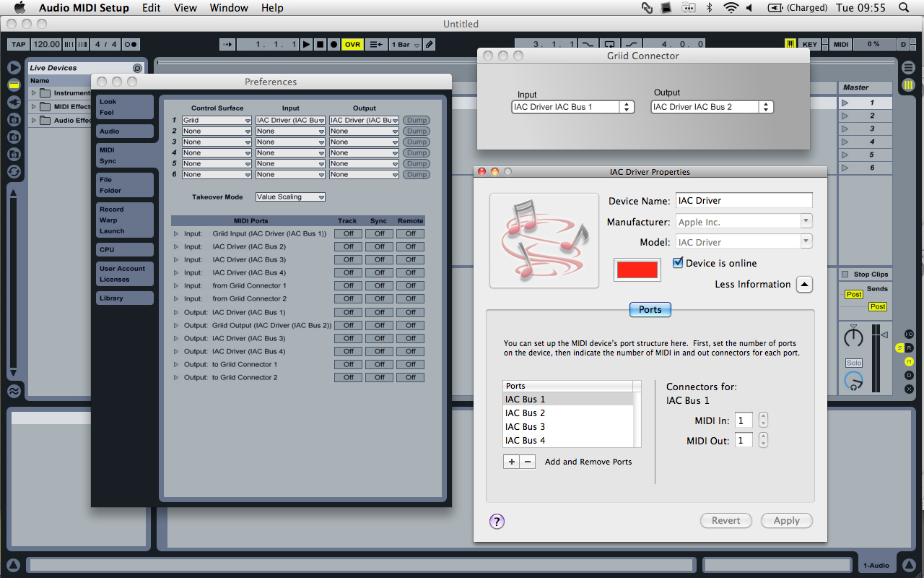Click the TAP tempo button
924x578 pixels.
tap(18, 44)
